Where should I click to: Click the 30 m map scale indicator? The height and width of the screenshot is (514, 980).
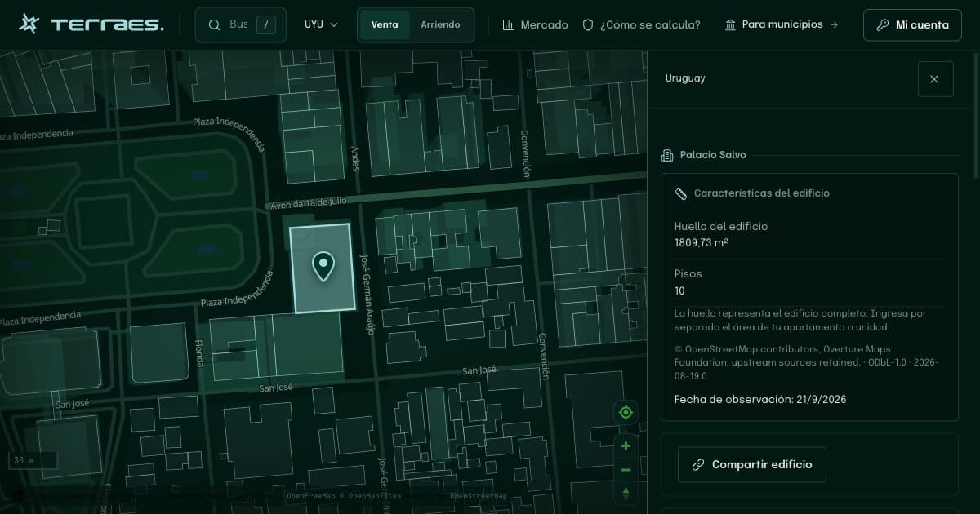point(32,460)
